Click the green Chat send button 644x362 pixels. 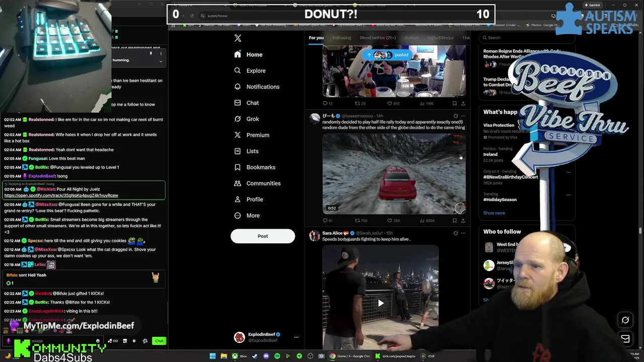(159, 341)
